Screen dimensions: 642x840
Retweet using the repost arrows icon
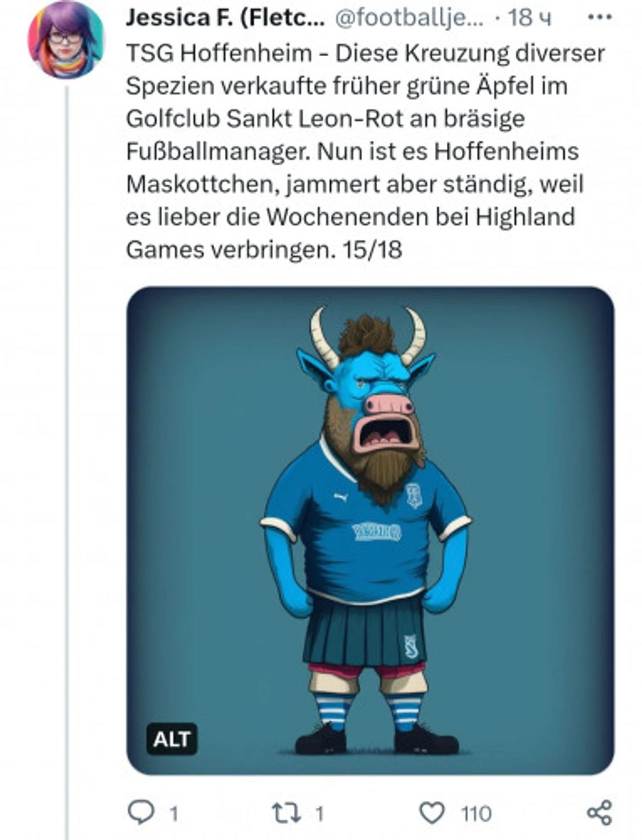pyautogui.click(x=286, y=812)
